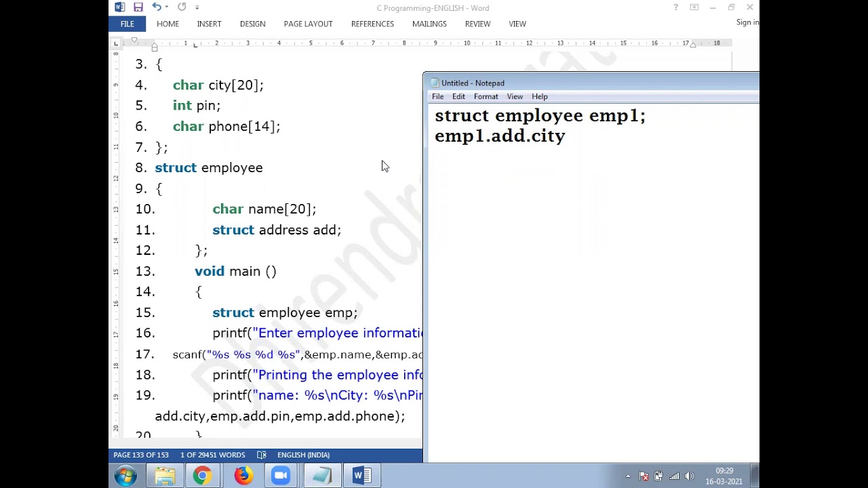Click the Notepad icon in its title bar
The height and width of the screenshot is (488, 868).
pos(435,83)
